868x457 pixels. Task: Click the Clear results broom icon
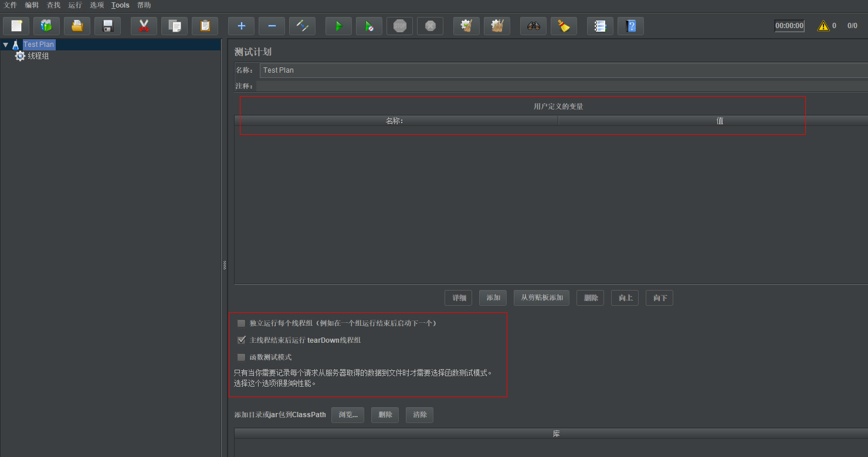(466, 26)
